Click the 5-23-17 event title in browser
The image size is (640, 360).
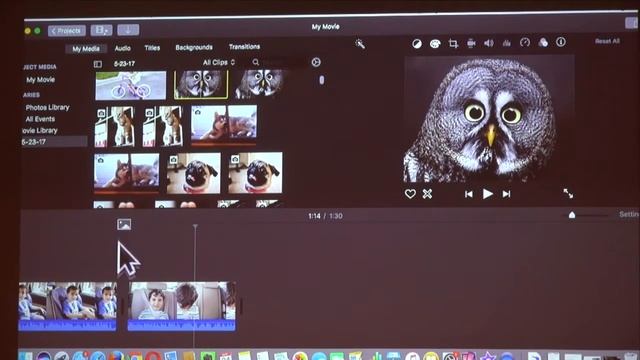tap(124, 64)
